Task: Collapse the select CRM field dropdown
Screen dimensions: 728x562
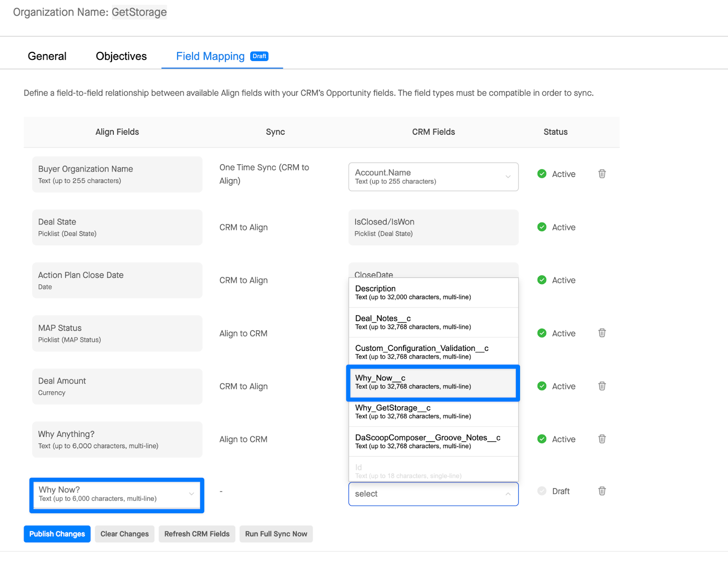Action: pyautogui.click(x=508, y=494)
